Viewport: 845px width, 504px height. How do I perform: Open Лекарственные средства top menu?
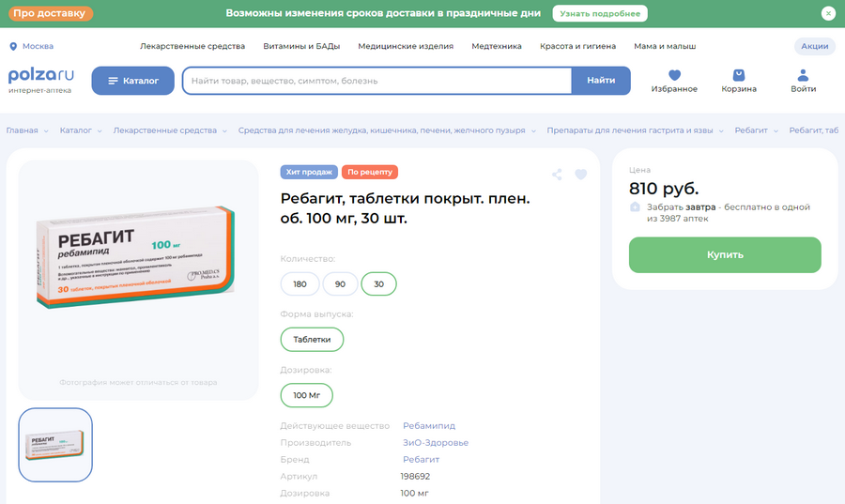coord(192,46)
